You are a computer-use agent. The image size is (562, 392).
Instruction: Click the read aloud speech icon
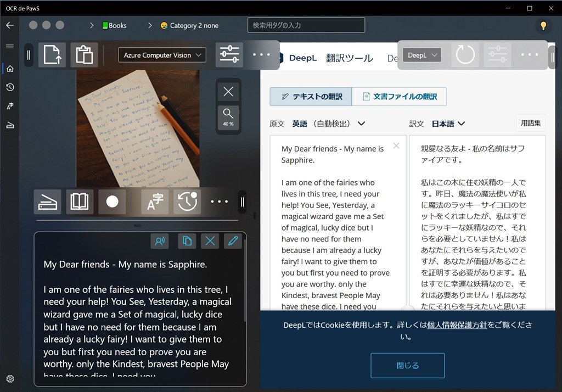pos(160,240)
